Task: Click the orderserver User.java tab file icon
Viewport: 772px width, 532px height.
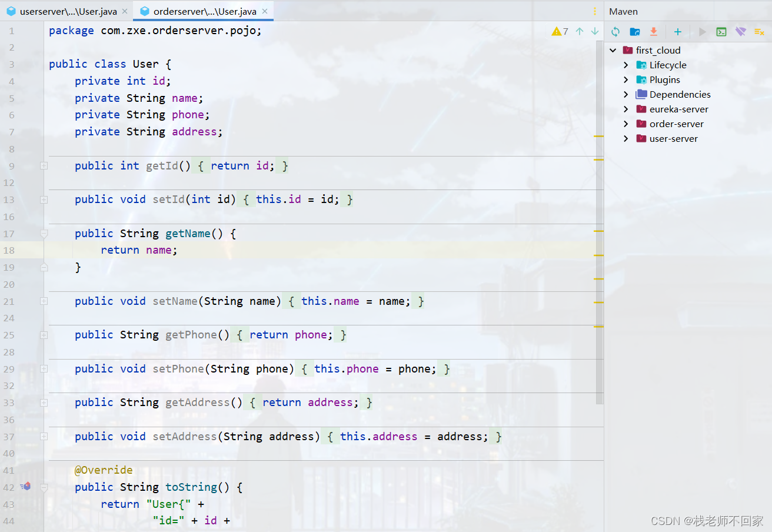Action: (145, 11)
